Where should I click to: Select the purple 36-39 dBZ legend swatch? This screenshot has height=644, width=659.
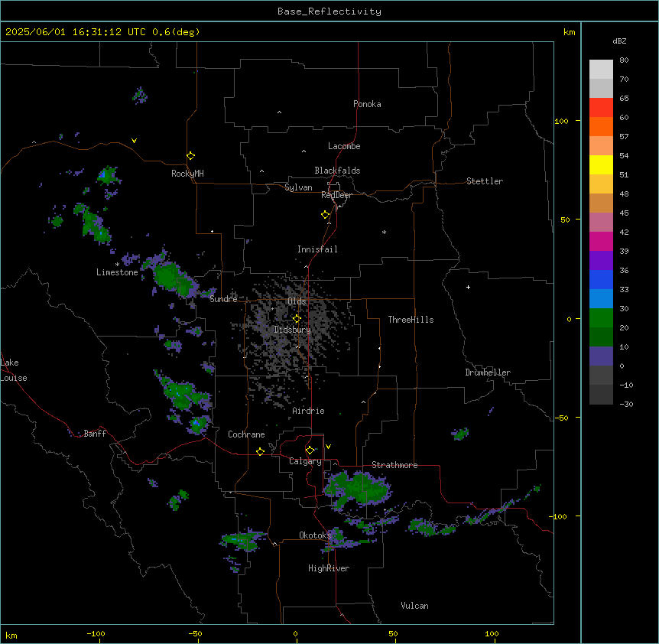coord(601,261)
